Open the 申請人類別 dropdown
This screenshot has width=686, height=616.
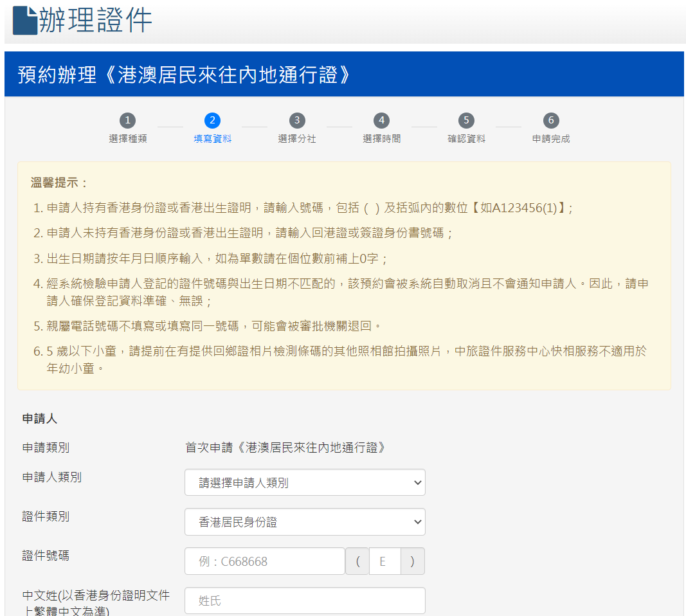click(x=305, y=482)
